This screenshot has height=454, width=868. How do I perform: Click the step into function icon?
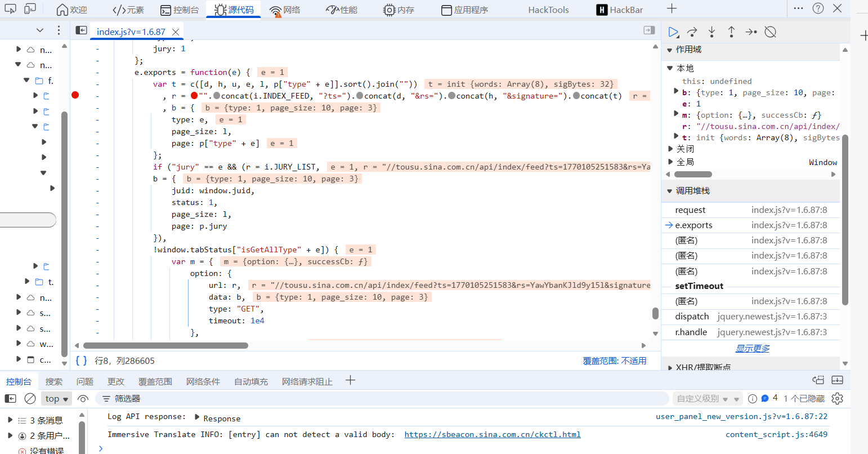712,32
